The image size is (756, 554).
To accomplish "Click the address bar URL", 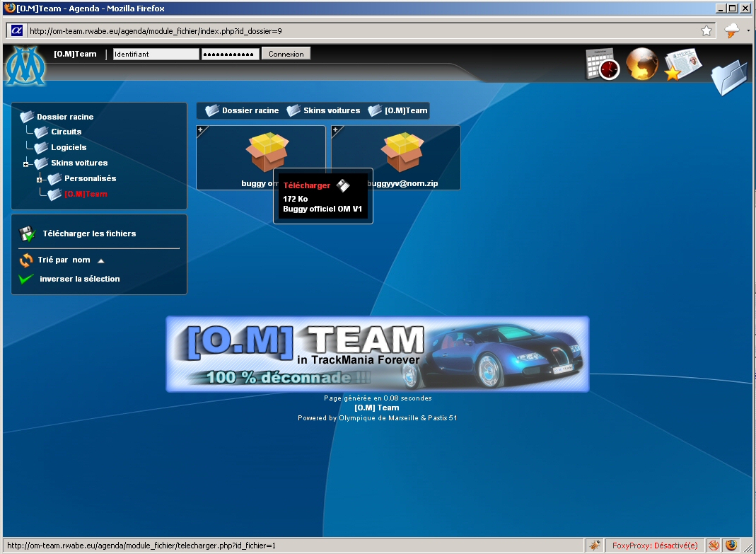I will [x=156, y=31].
